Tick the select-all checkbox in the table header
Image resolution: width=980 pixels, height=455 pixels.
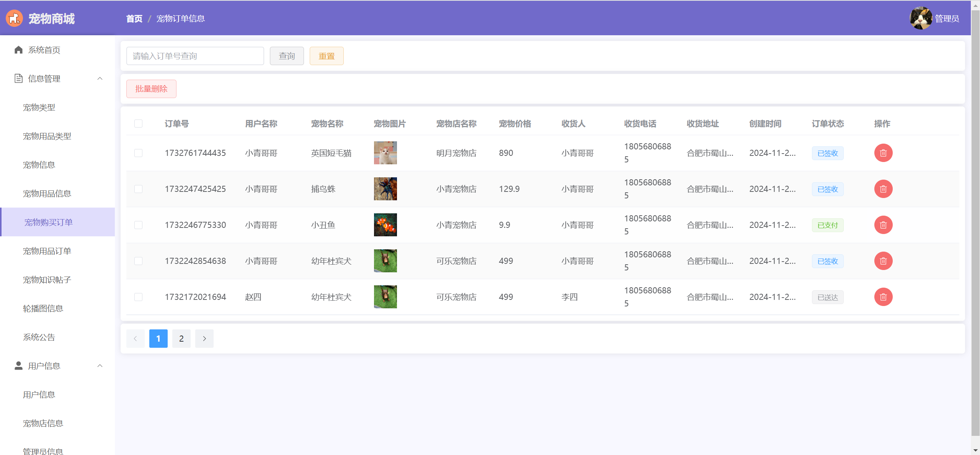(x=138, y=123)
